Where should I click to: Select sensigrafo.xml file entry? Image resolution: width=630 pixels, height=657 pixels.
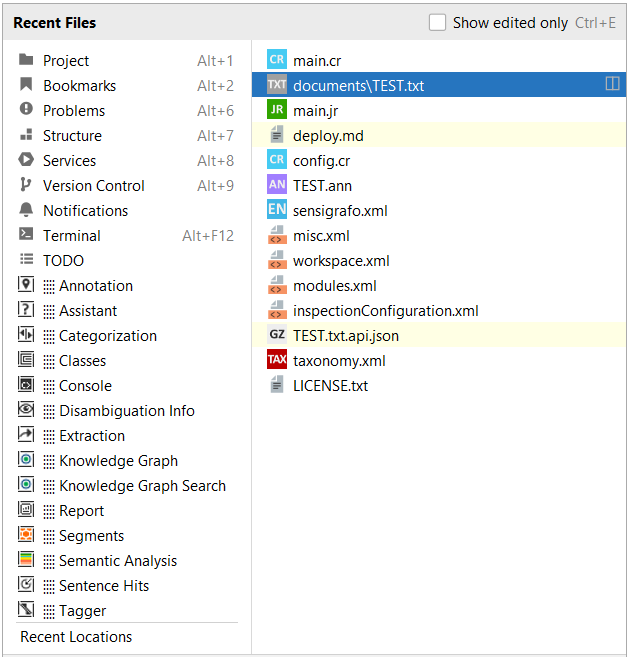340,211
